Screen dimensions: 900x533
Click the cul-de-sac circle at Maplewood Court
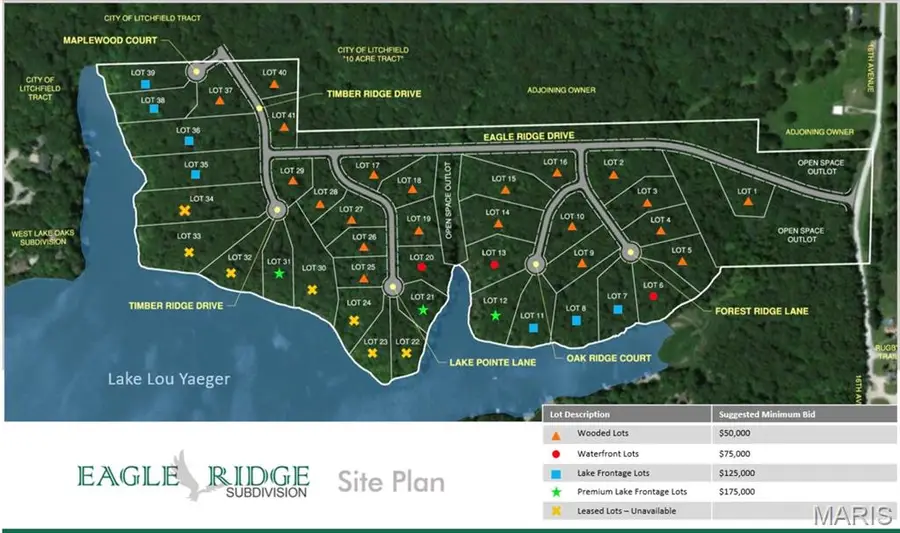click(196, 72)
